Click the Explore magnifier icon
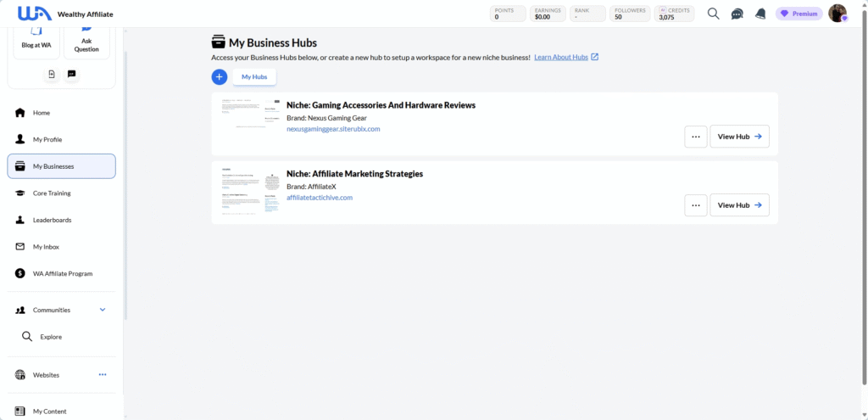 click(26, 336)
